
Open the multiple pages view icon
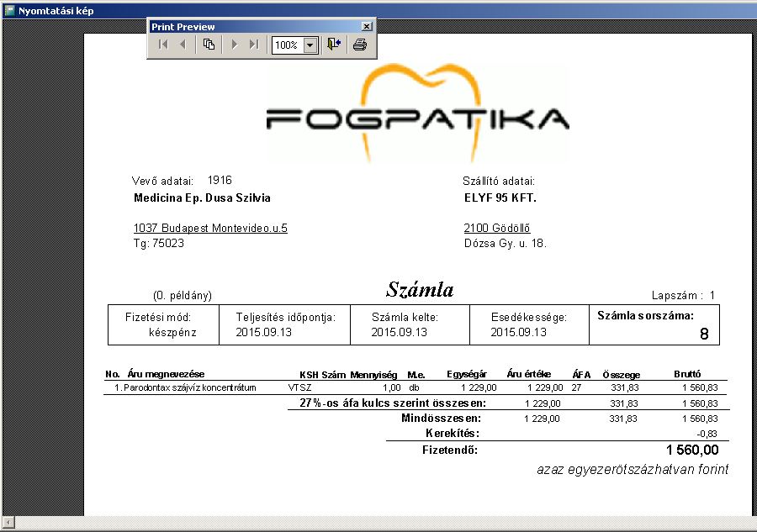(209, 45)
